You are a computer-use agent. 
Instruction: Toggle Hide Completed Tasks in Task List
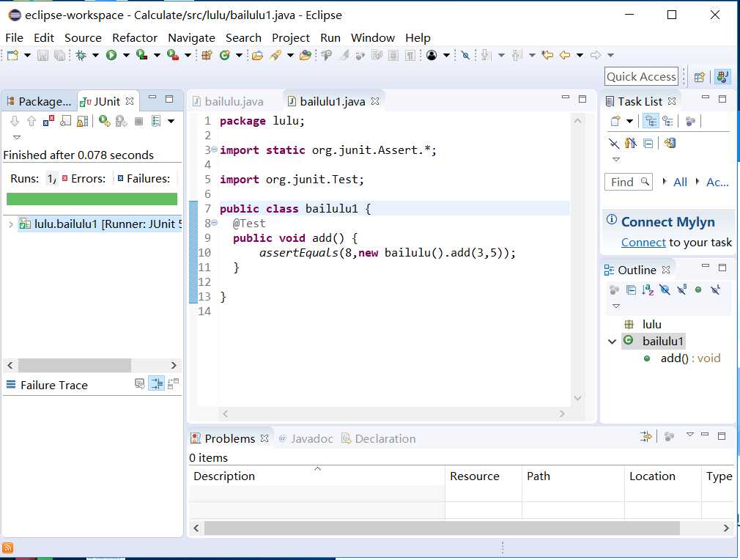coord(613,144)
